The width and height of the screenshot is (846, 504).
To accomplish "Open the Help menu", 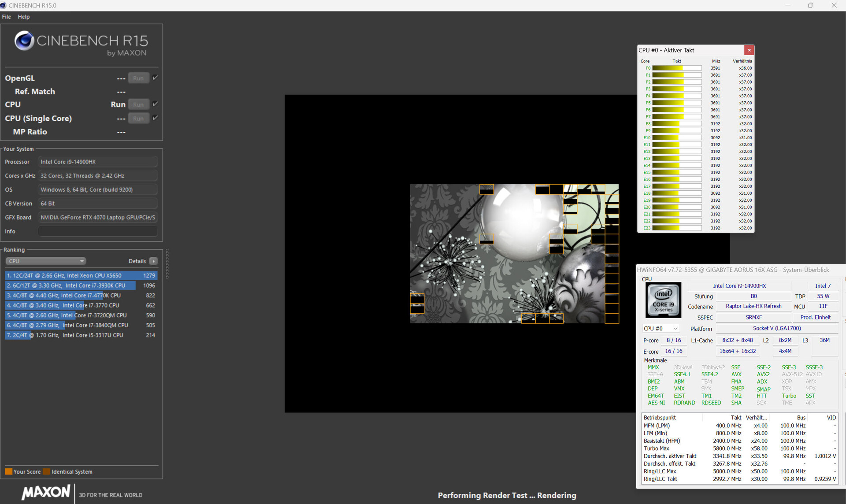I will click(x=24, y=17).
